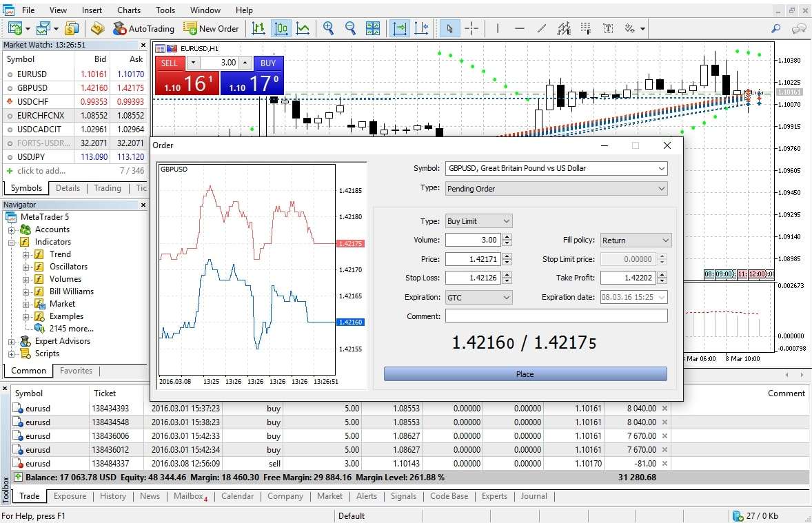
Task: Open arrows objects dropdown in toolbar
Action: coord(642,29)
